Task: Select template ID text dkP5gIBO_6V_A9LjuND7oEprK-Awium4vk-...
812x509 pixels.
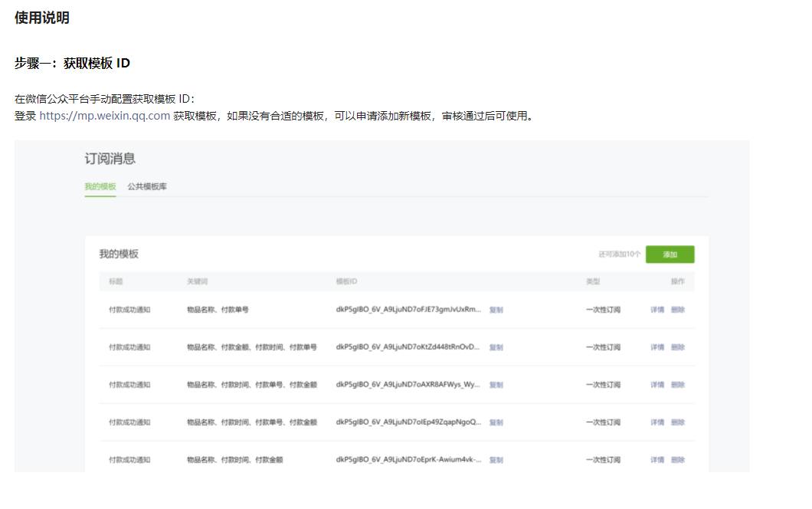Action: click(408, 459)
